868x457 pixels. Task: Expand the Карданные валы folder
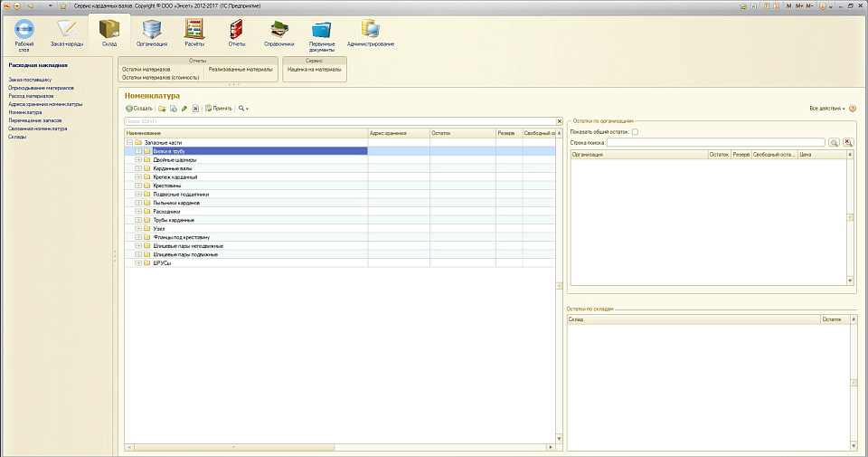pos(137,168)
